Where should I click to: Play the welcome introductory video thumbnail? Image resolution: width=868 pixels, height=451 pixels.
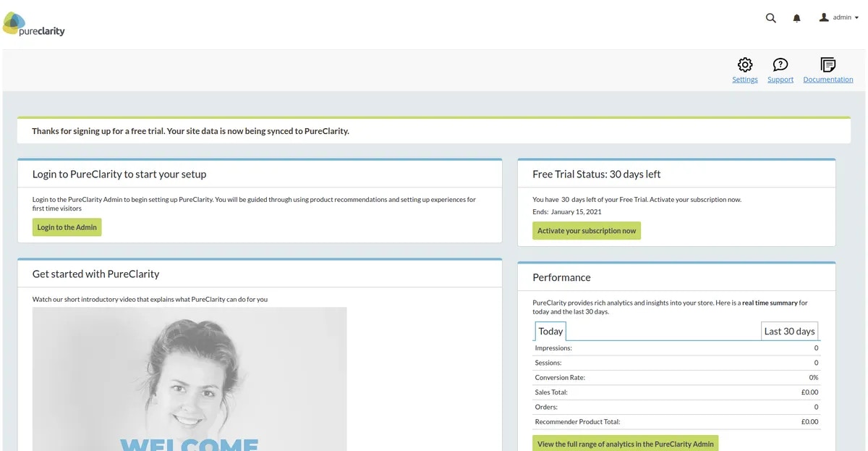[190, 379]
